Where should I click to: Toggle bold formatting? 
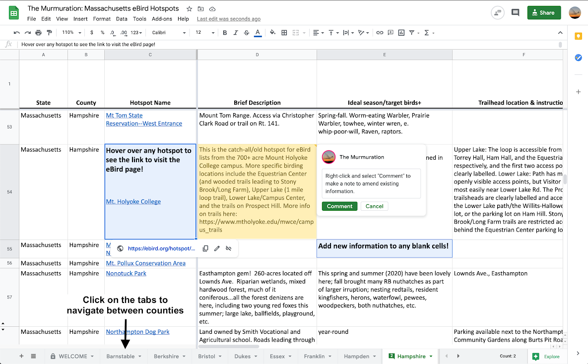(225, 33)
